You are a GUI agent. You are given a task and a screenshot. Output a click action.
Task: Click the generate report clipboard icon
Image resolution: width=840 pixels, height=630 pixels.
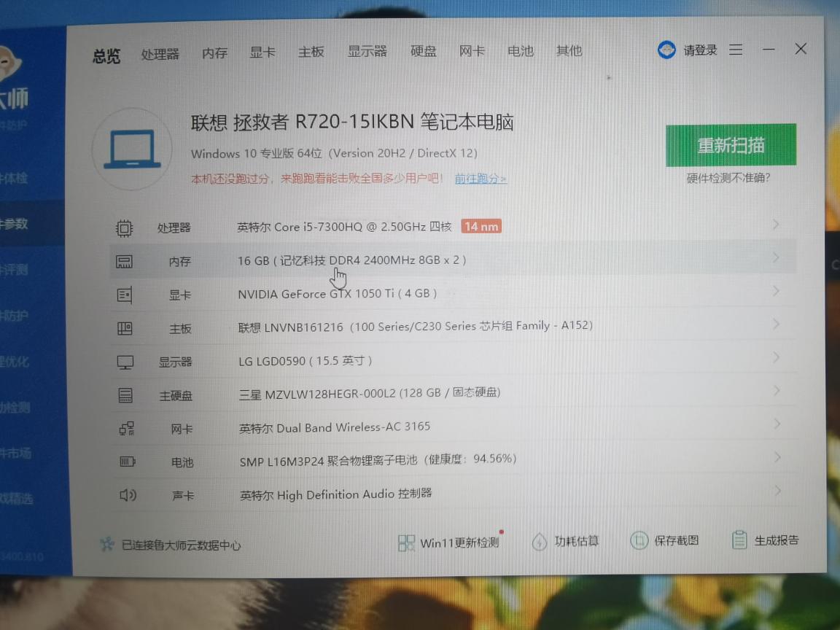tap(739, 540)
